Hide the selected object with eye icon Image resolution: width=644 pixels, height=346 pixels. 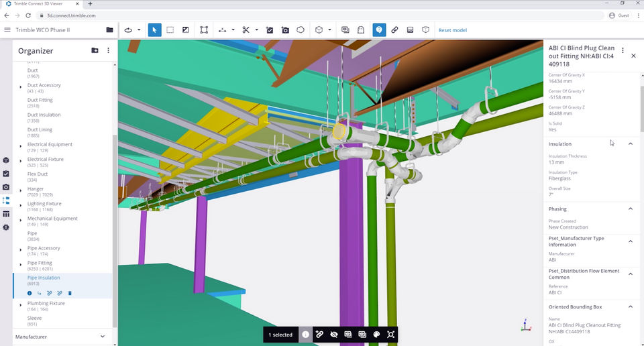pos(333,334)
